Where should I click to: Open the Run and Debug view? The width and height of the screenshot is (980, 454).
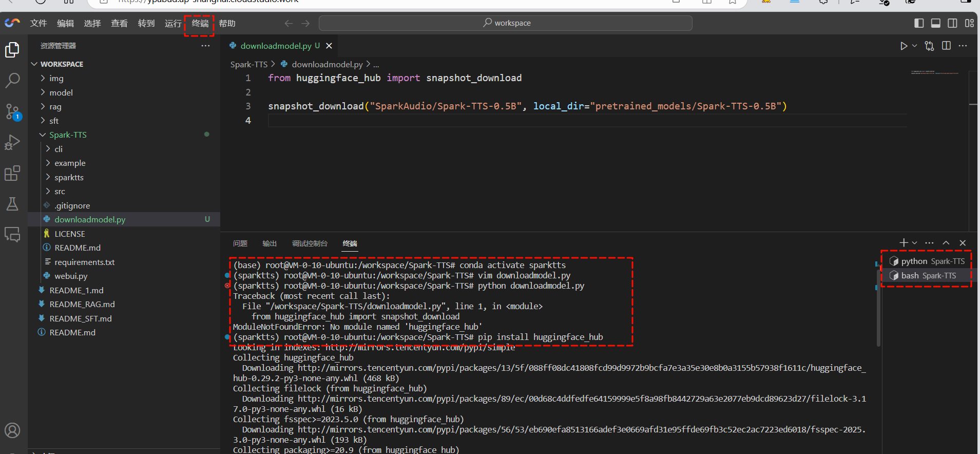(12, 142)
